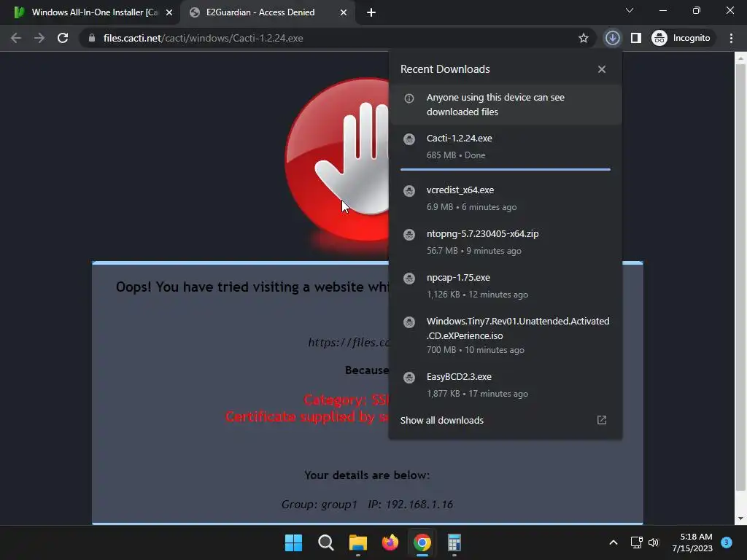Open the notifications badge
The width and height of the screenshot is (747, 560).
727,542
